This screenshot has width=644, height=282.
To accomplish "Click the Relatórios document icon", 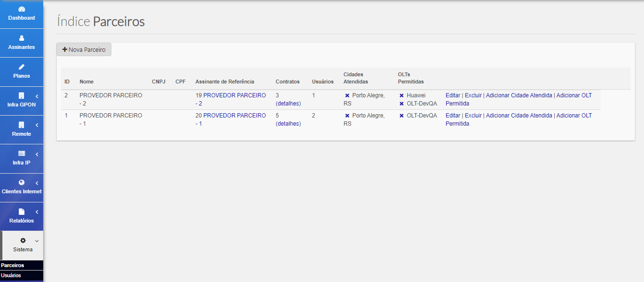I will 22,211.
